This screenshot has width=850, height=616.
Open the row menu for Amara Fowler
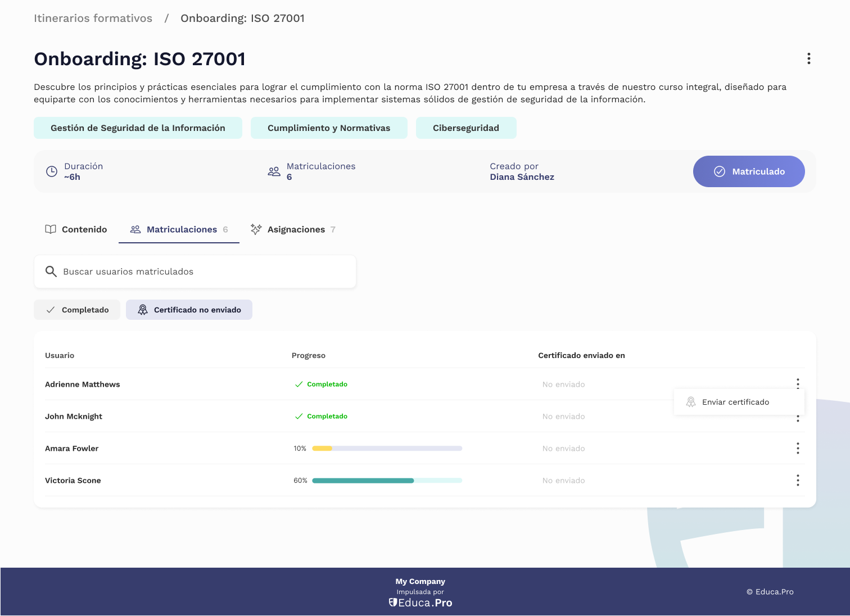pyautogui.click(x=798, y=448)
